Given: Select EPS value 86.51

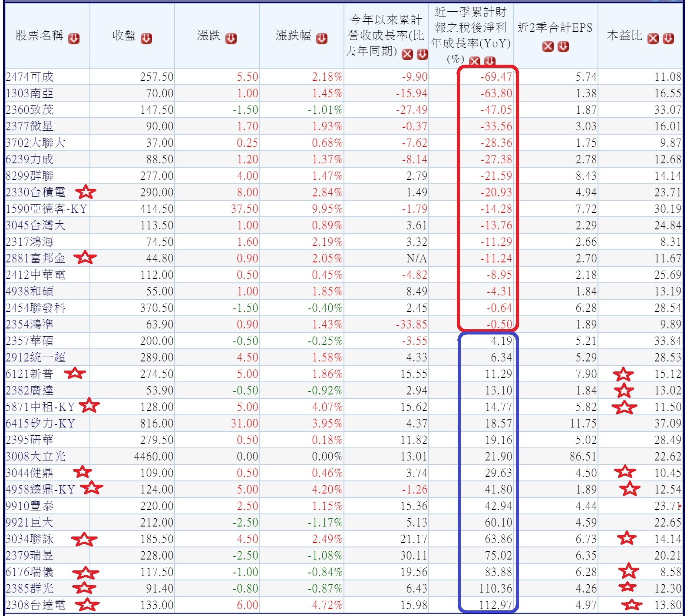Looking at the screenshot, I should [583, 457].
